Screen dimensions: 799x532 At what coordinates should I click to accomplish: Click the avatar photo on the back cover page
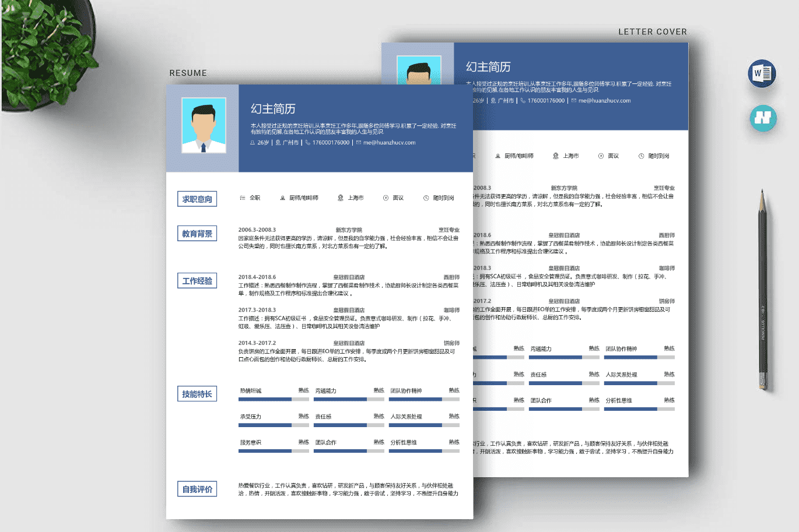coord(419,71)
